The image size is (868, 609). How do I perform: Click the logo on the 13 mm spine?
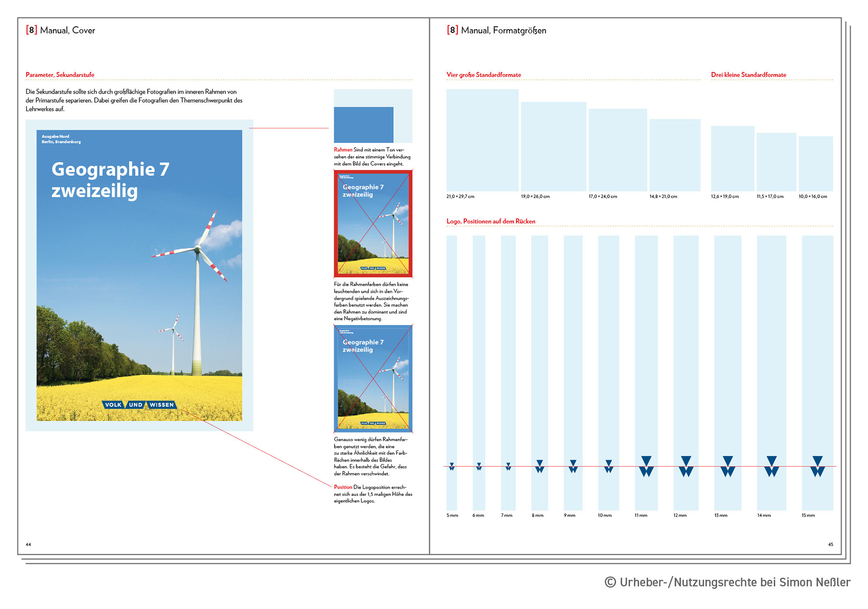tap(728, 466)
